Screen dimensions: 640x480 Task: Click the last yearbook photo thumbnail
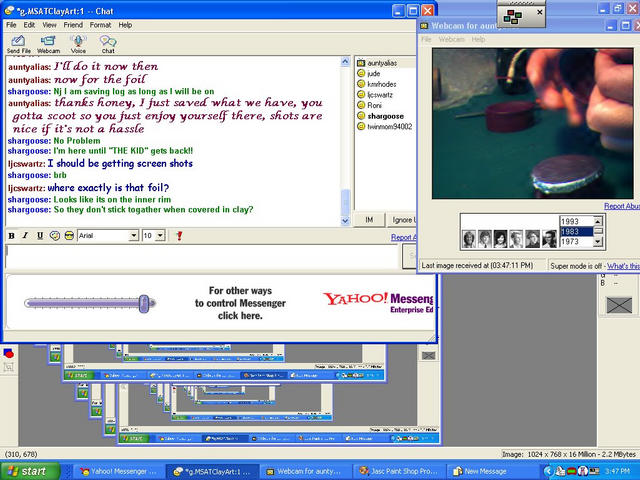click(x=549, y=239)
